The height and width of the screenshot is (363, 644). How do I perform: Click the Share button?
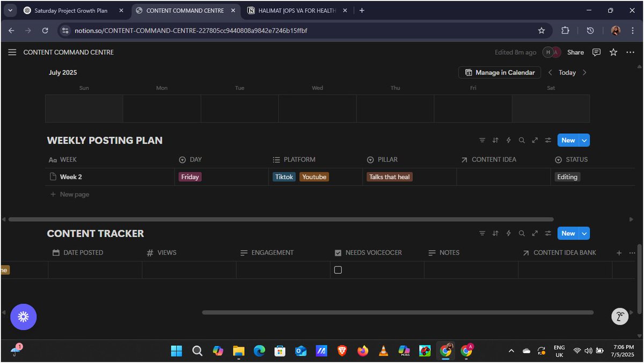click(575, 52)
